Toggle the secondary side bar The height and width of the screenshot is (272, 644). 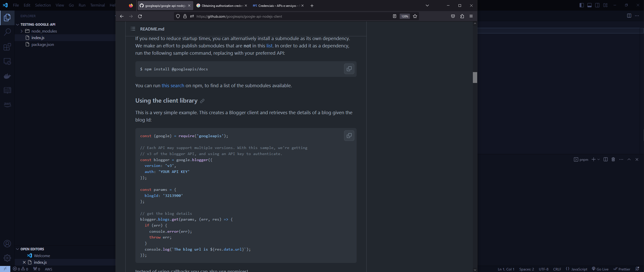(597, 5)
